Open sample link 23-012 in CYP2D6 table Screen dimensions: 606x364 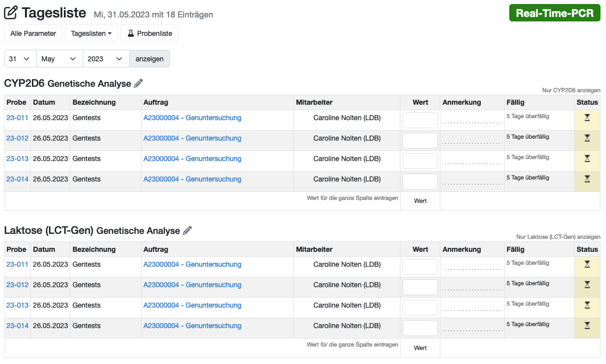(x=17, y=138)
